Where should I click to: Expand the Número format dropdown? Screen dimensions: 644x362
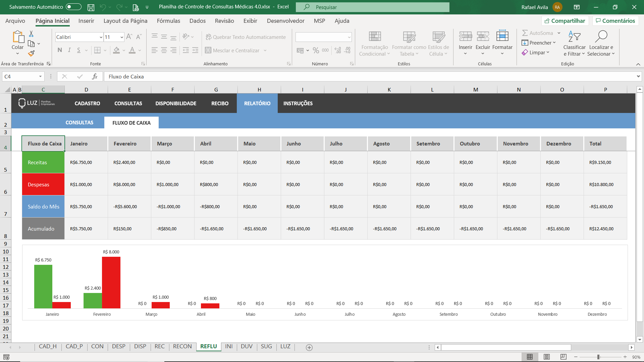click(349, 37)
